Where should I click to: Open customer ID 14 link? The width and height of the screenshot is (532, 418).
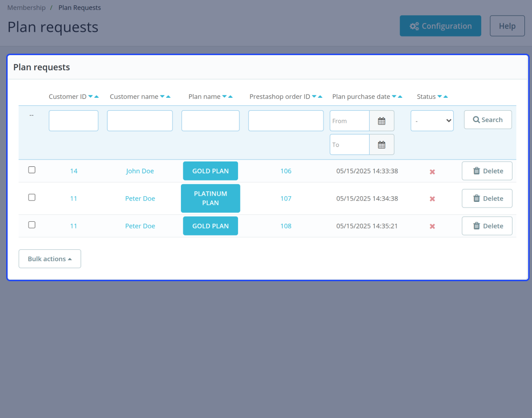pos(74,171)
